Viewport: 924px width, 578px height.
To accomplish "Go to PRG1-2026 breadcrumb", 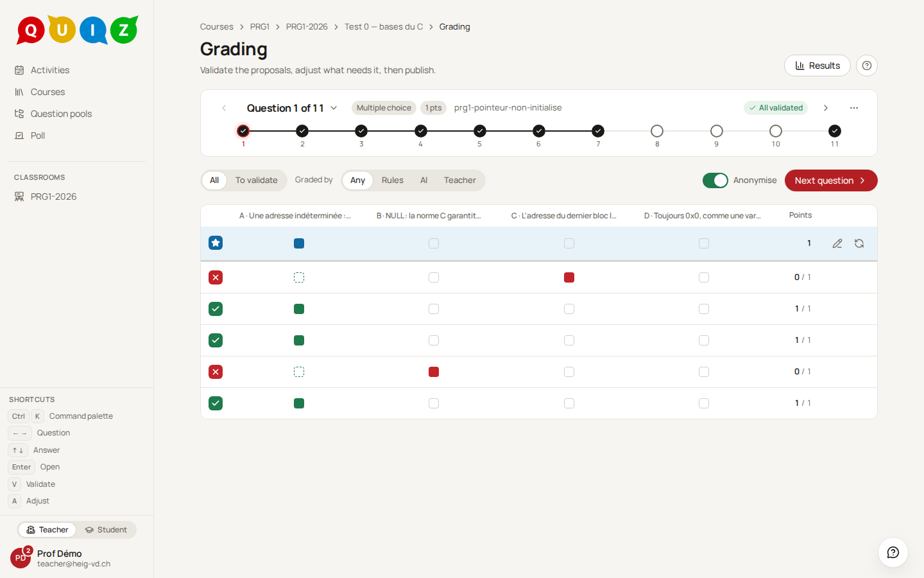I will [x=307, y=26].
